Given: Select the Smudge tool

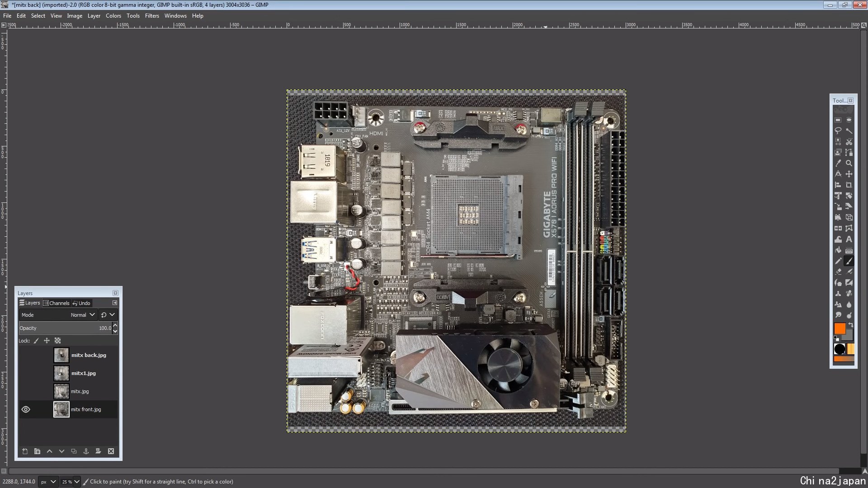Looking at the screenshot, I should (838, 315).
